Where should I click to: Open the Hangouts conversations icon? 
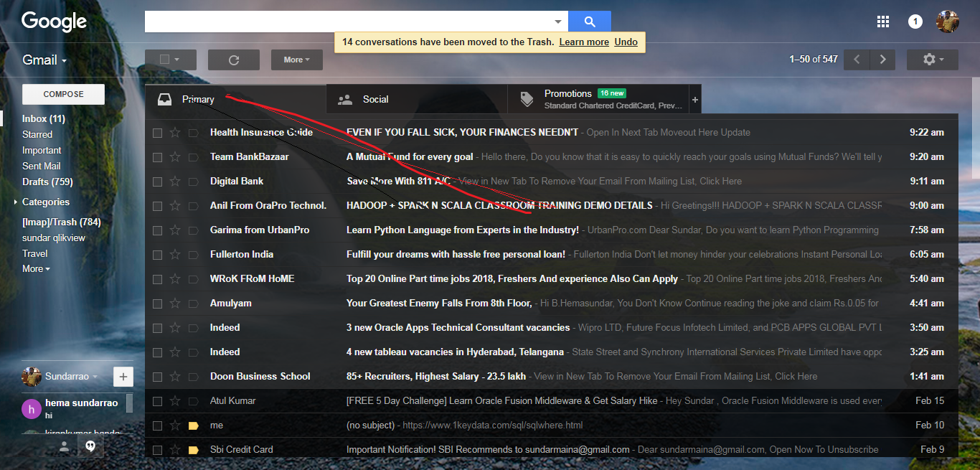(x=90, y=446)
